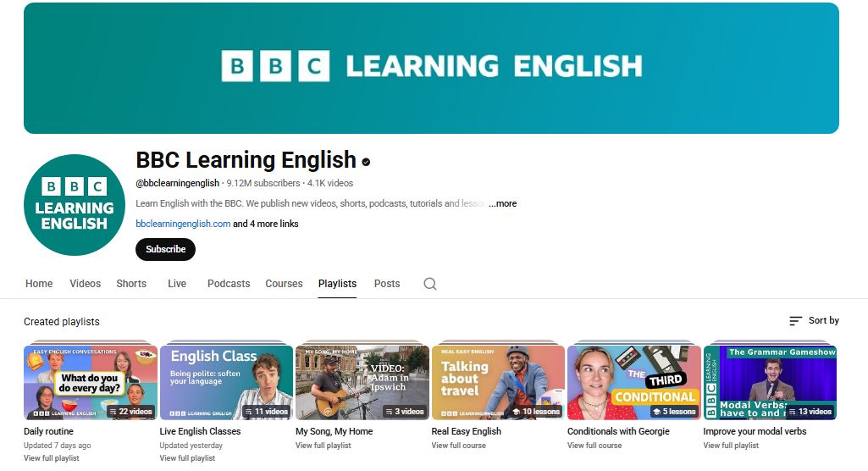Click the verified checkmark badge beside channel name

(367, 161)
